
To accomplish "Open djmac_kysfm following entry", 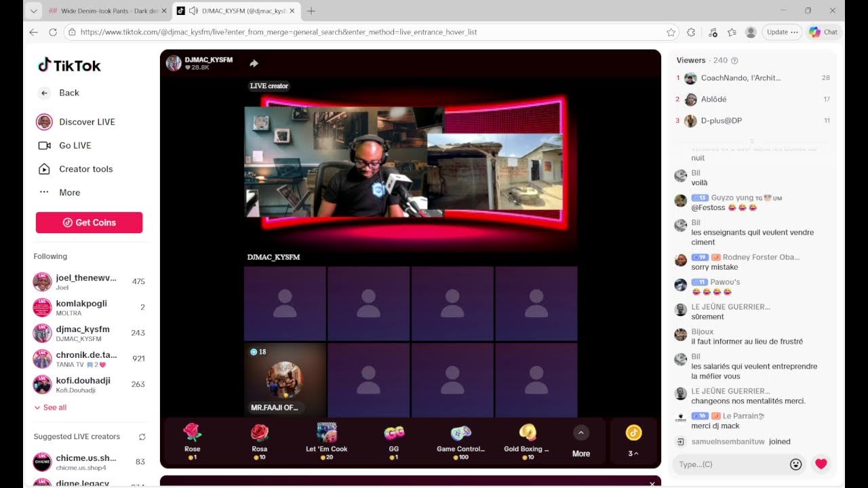I will [90, 333].
